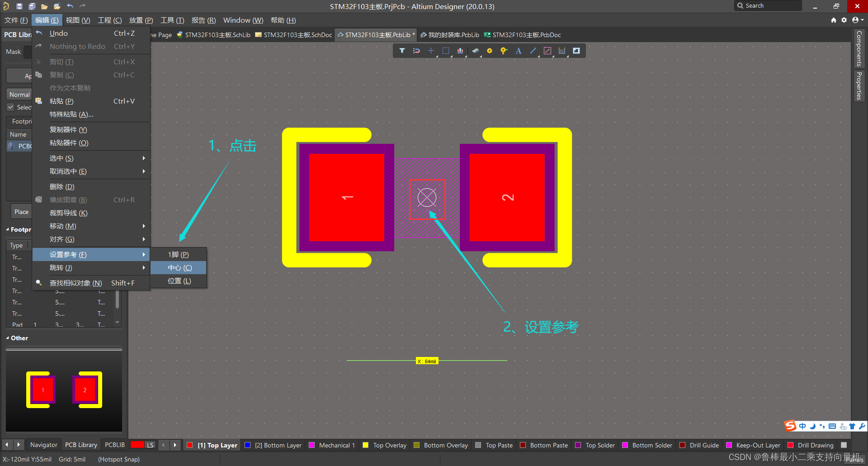Toggle the LS layer set button

pos(150,445)
